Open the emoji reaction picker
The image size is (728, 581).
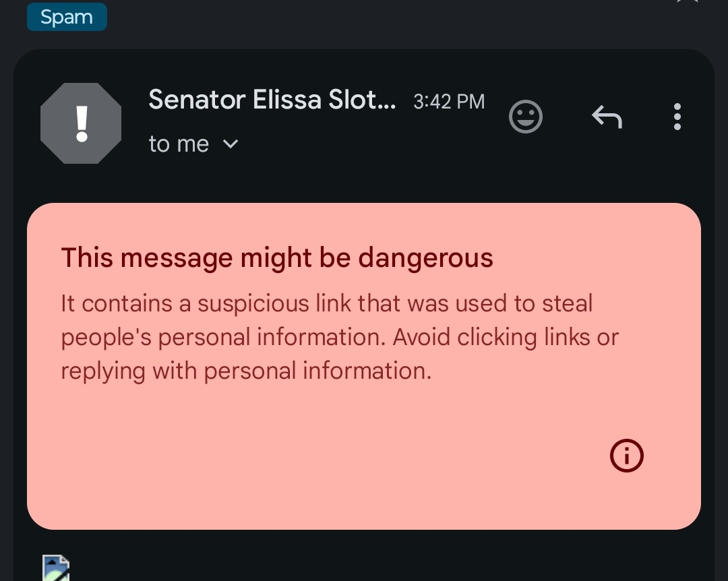525,117
